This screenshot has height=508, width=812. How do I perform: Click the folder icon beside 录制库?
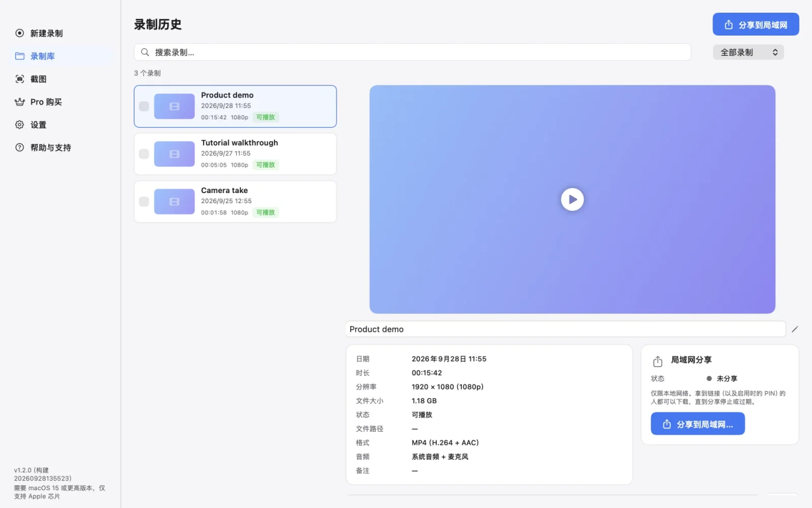[x=20, y=56]
